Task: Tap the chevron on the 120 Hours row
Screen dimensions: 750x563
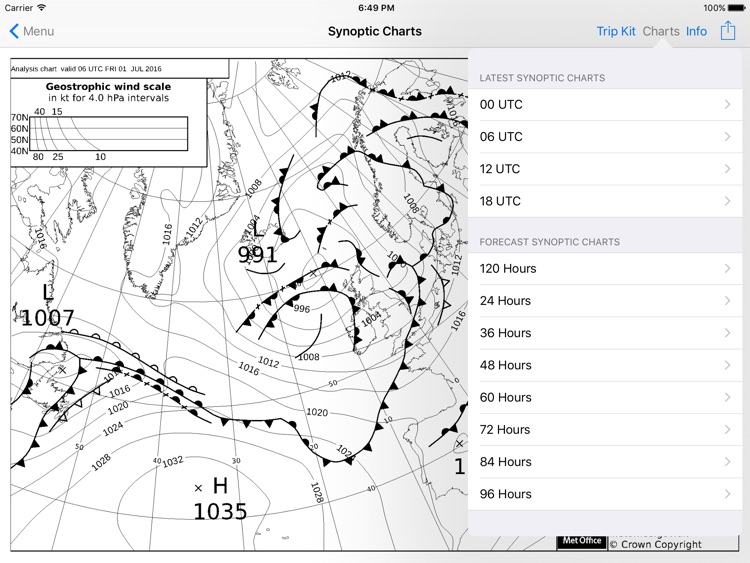Action: click(728, 268)
